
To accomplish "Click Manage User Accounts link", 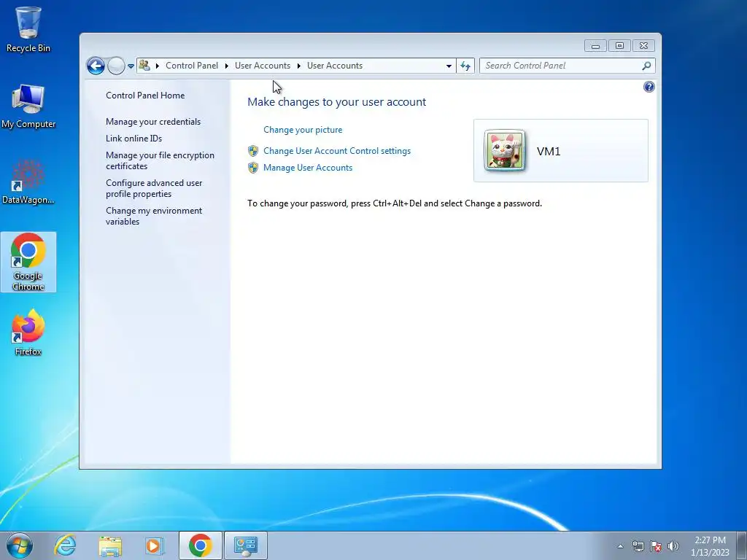I will [x=308, y=168].
